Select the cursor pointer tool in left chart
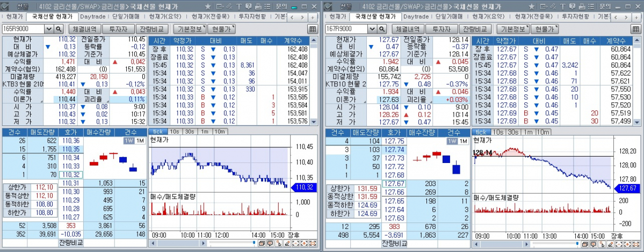The width and height of the screenshot is (644, 252). [x=279, y=243]
